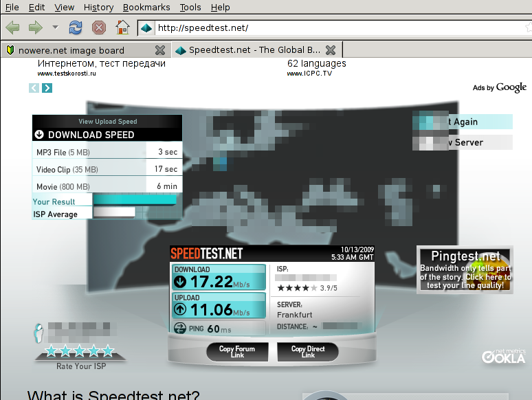This screenshot has height=400, width=532.
Task: Focus the URL field showing speedtest.net
Action: tap(341, 27)
